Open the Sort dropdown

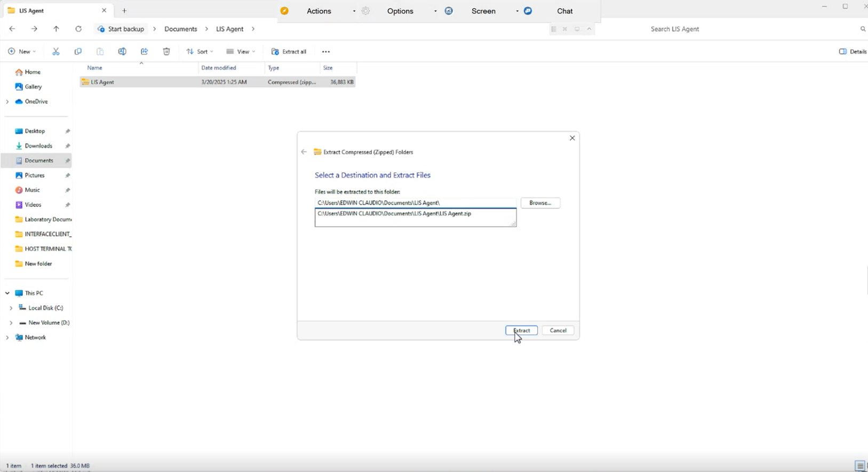200,52
